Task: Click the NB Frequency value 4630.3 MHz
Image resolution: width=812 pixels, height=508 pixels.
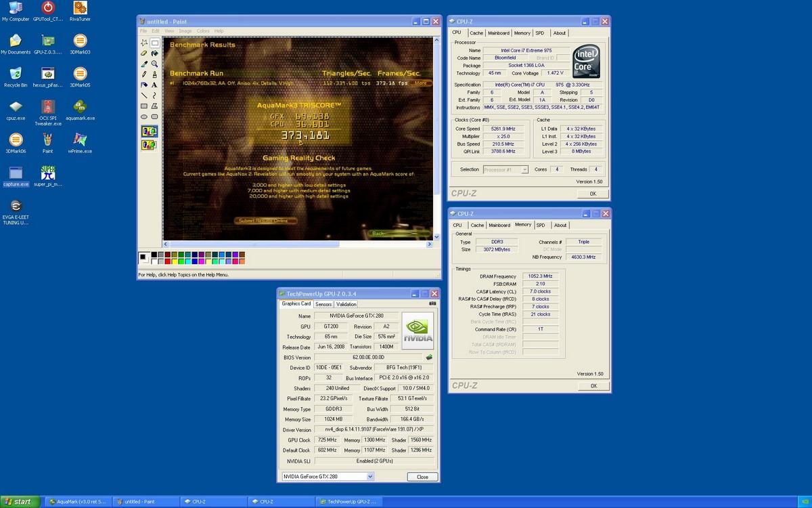Action: 582,257
